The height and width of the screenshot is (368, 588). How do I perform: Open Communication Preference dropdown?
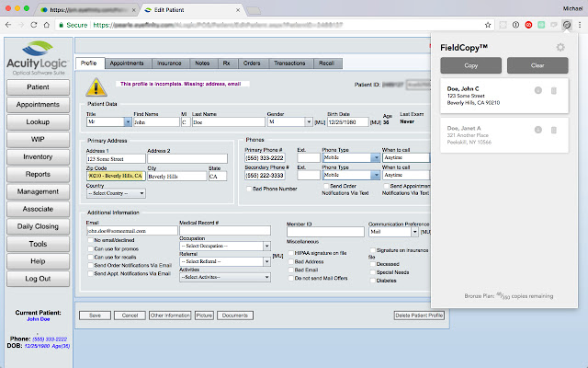[393, 232]
